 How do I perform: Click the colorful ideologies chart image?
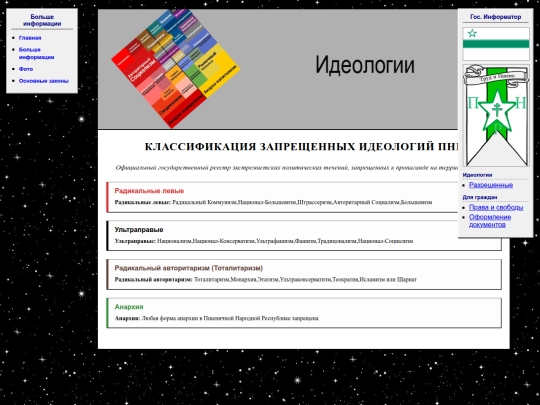tap(175, 69)
